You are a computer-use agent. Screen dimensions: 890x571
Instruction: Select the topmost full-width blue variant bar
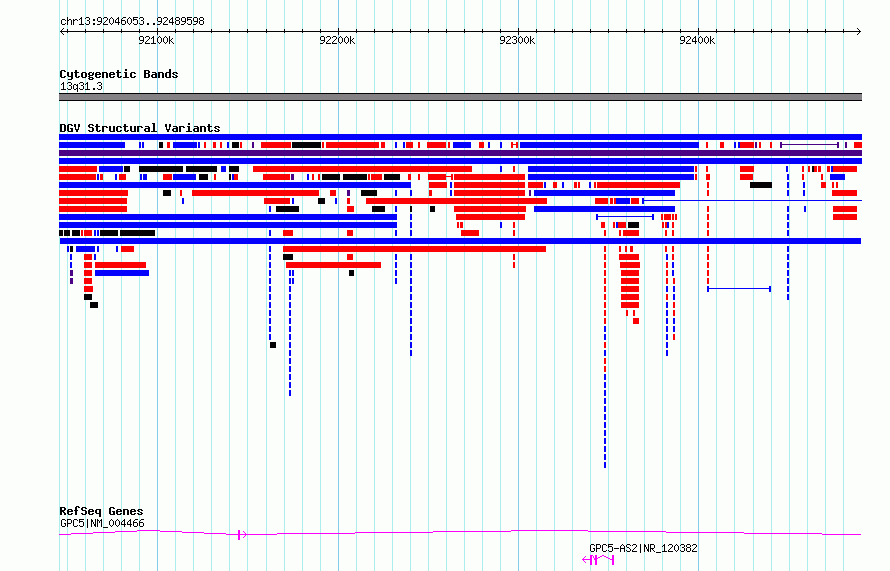pyautogui.click(x=460, y=137)
